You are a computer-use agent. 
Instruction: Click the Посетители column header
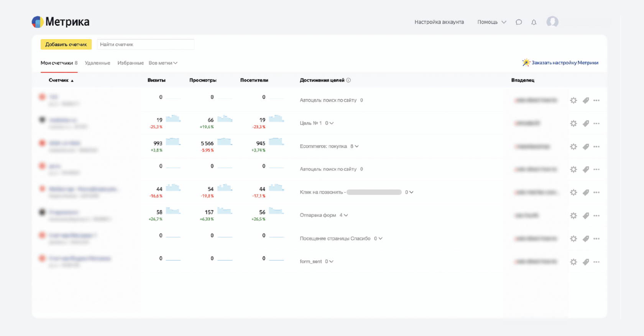point(254,80)
